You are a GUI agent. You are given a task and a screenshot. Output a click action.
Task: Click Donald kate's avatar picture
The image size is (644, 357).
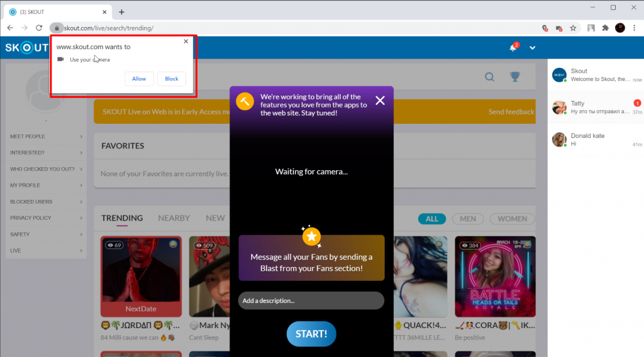(559, 140)
